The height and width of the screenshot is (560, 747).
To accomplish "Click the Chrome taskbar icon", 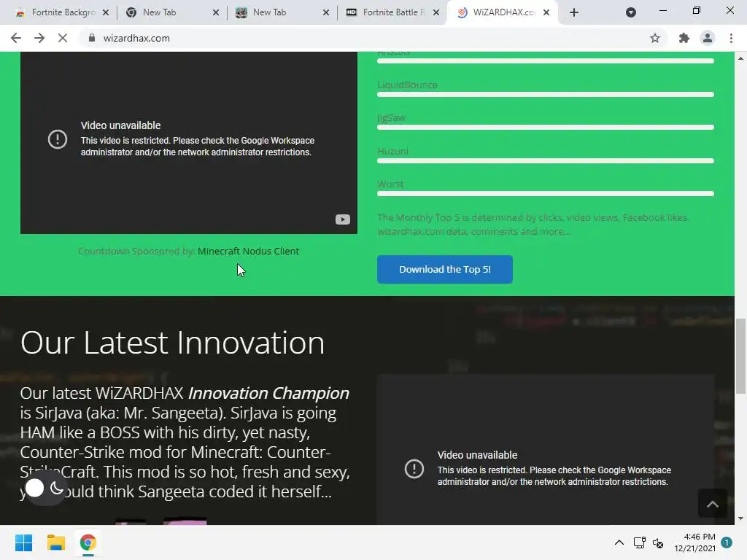I will [x=88, y=542].
